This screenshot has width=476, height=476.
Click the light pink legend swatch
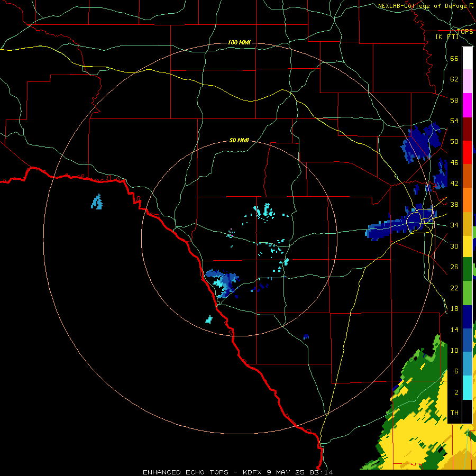[467, 81]
